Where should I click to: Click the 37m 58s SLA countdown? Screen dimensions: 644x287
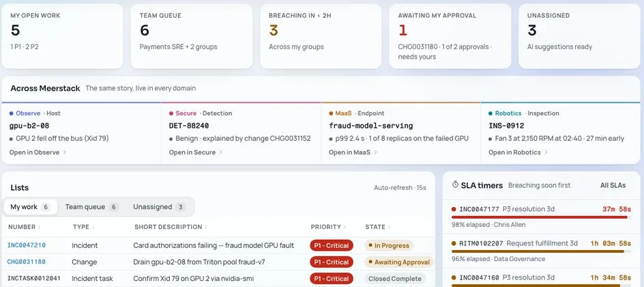pos(617,209)
